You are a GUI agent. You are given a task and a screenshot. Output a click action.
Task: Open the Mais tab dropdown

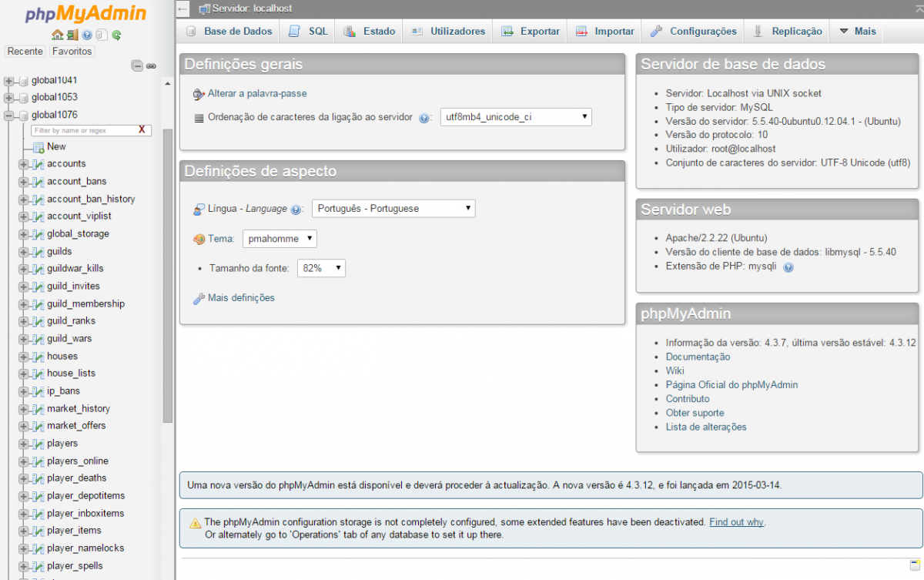[x=857, y=32]
